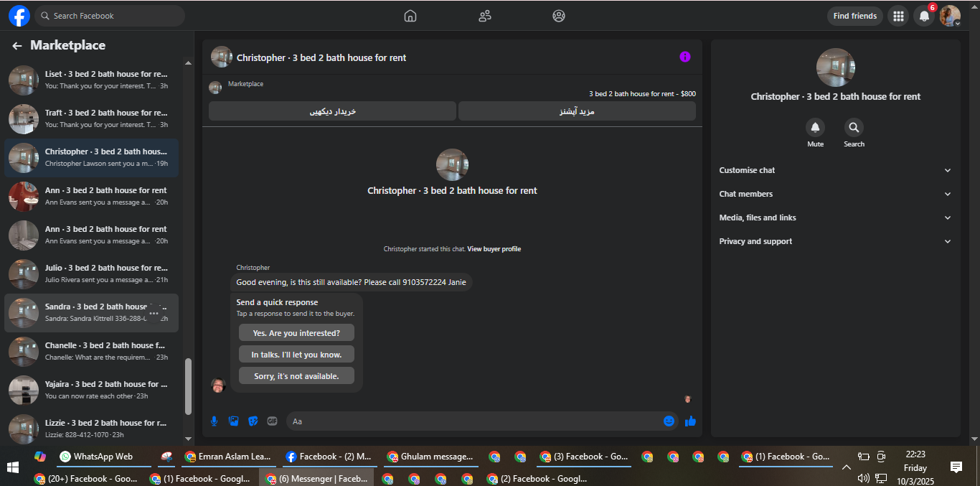This screenshot has height=486, width=980.
Task: Click Christopher's message about calling Janie
Action: pos(351,282)
